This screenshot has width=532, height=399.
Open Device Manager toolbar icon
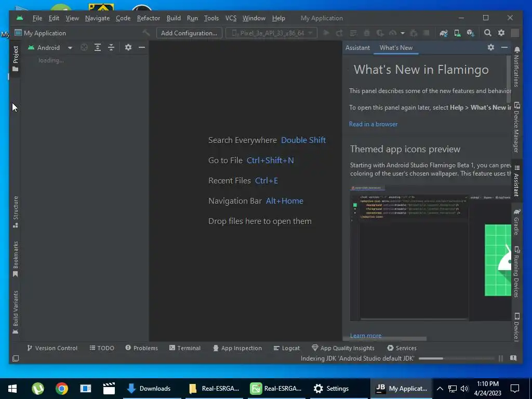[457, 33]
